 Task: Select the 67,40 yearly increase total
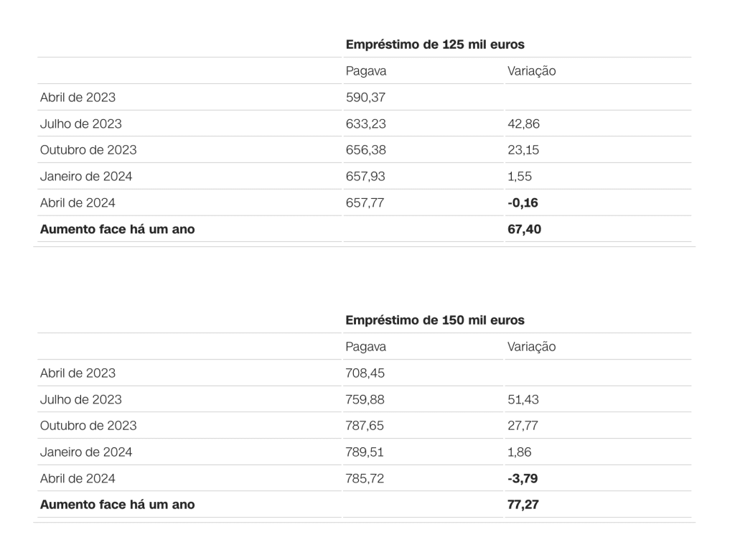[523, 230]
